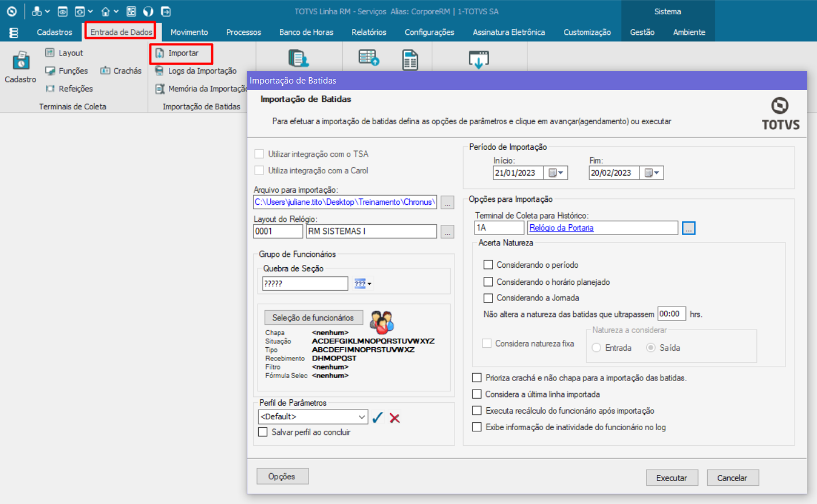
Task: Click the grid tiles icon in title bar
Action: click(x=132, y=11)
